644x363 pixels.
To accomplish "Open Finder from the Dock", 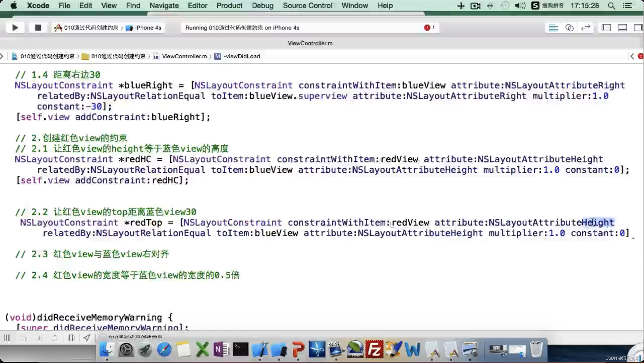I will coord(107,349).
